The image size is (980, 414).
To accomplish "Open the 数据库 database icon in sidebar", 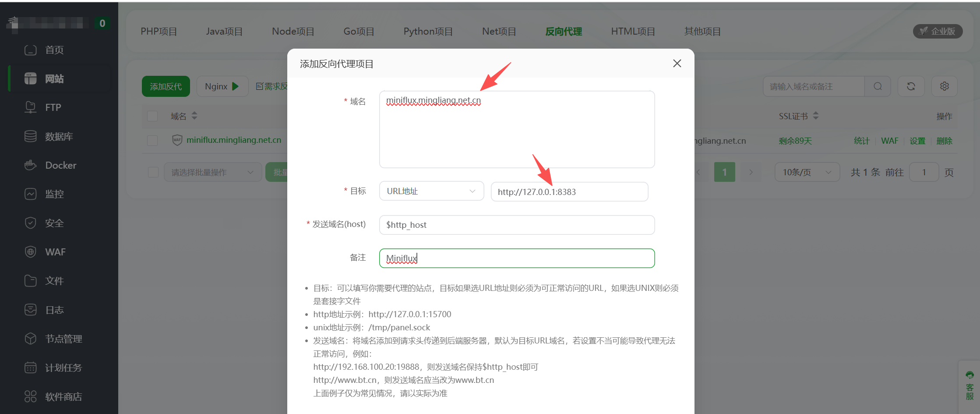I will tap(30, 136).
